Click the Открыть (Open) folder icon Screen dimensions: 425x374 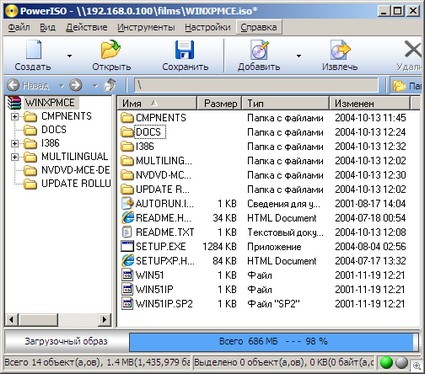pos(111,49)
